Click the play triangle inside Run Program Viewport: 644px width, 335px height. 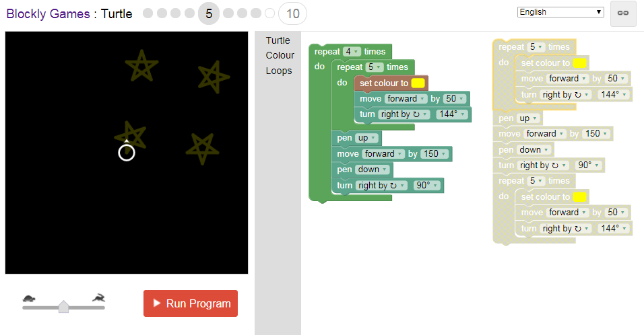[156, 303]
